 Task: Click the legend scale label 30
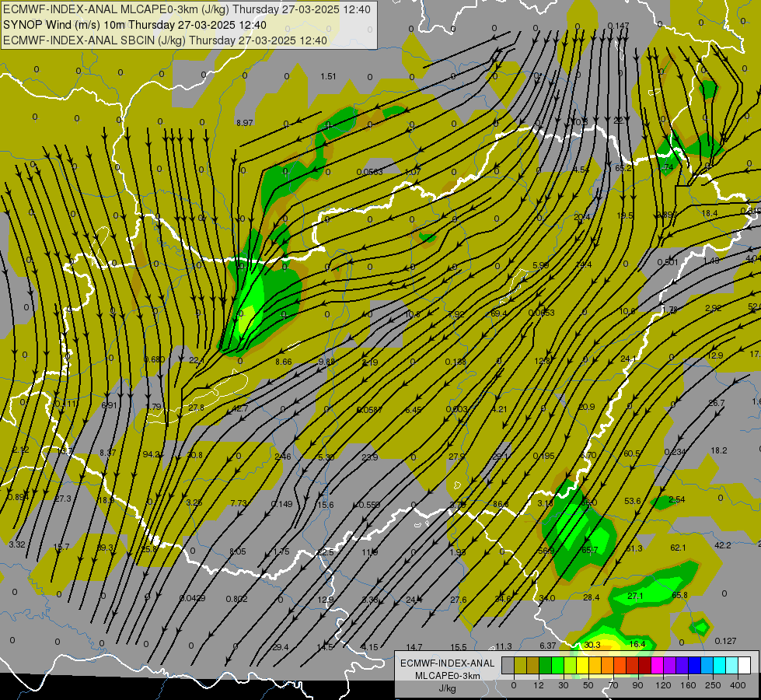point(564,685)
